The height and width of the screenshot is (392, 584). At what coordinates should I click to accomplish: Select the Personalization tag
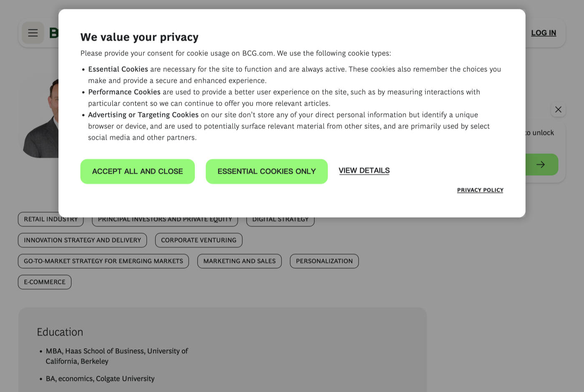pyautogui.click(x=324, y=261)
